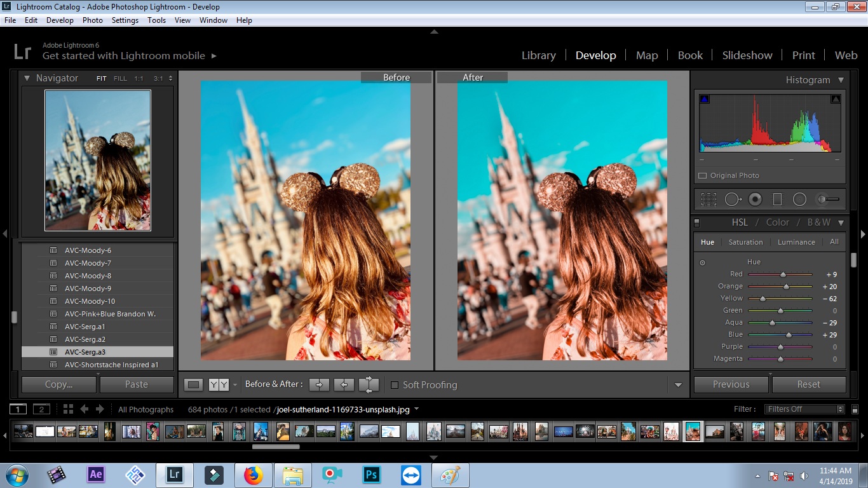Screen dimensions: 868x488
Task: Open Grid view from filmstrip bar
Action: 68,409
